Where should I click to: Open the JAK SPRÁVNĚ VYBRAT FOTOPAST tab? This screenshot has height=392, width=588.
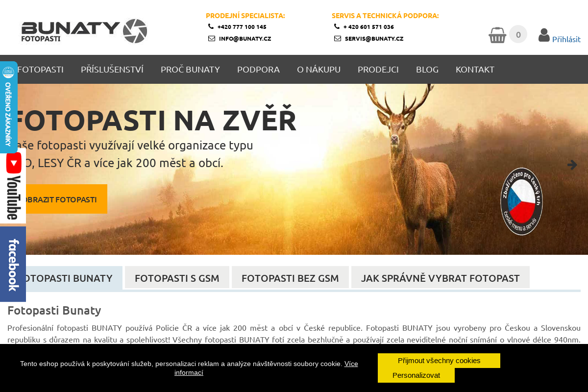pos(440,277)
